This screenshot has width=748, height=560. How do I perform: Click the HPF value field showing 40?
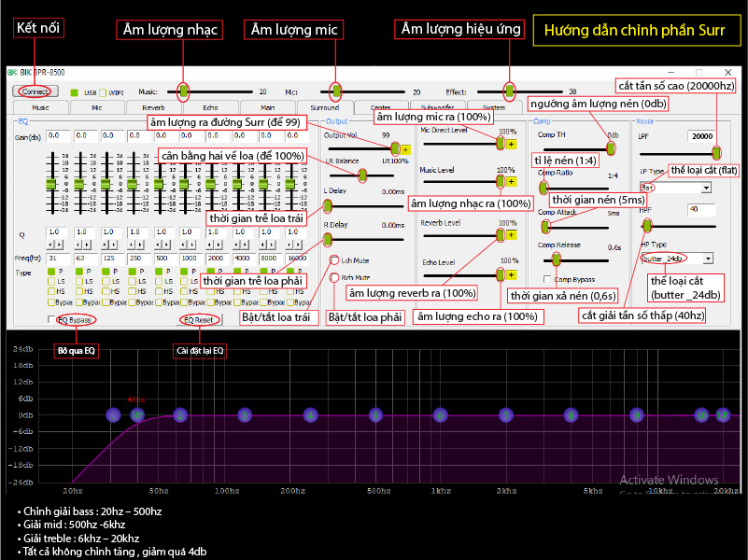pos(701,209)
